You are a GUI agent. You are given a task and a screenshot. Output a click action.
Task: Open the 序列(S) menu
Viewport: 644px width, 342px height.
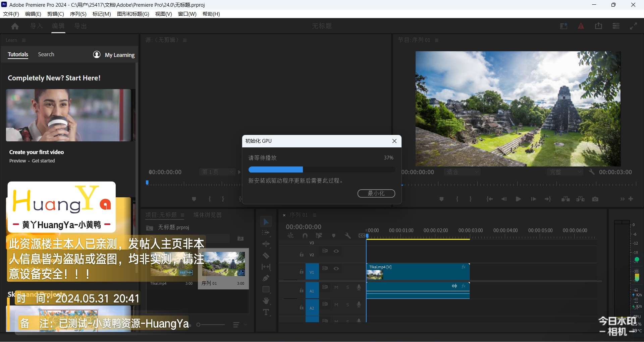pos(78,14)
